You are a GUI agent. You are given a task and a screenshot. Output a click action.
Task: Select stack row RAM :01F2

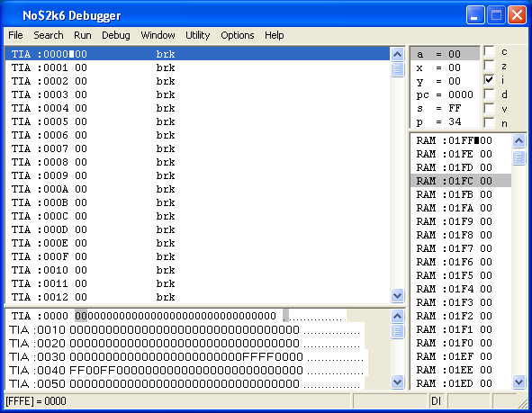[461, 316]
